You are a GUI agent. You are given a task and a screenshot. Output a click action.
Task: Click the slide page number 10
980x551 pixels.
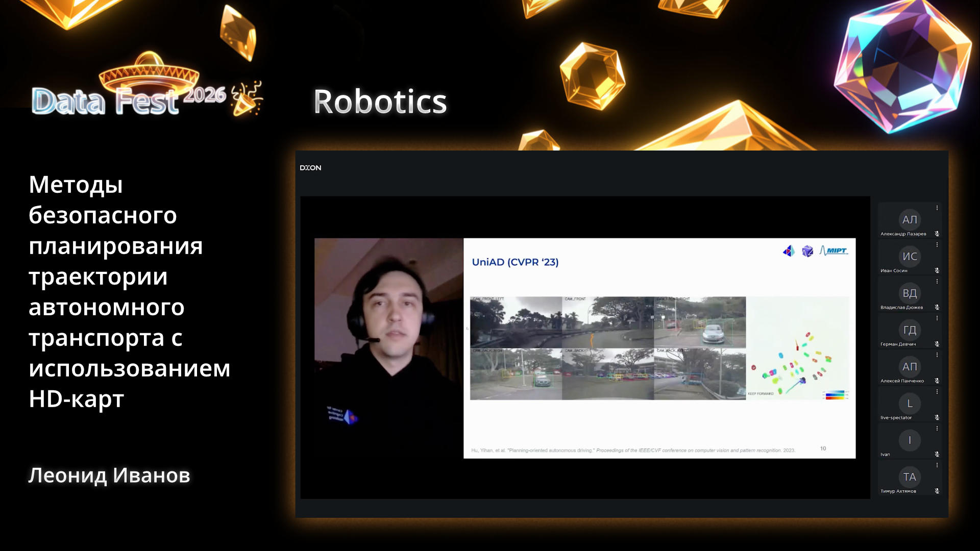[x=823, y=448]
